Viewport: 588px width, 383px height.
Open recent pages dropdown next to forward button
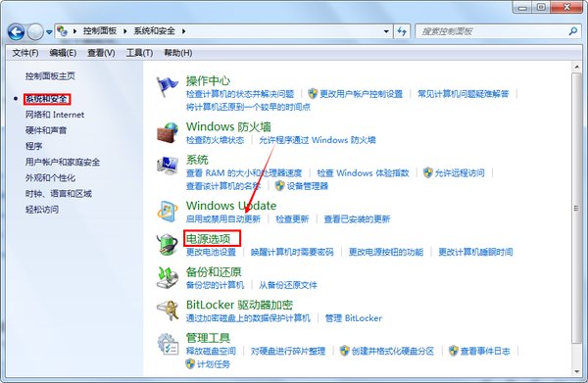coord(49,32)
